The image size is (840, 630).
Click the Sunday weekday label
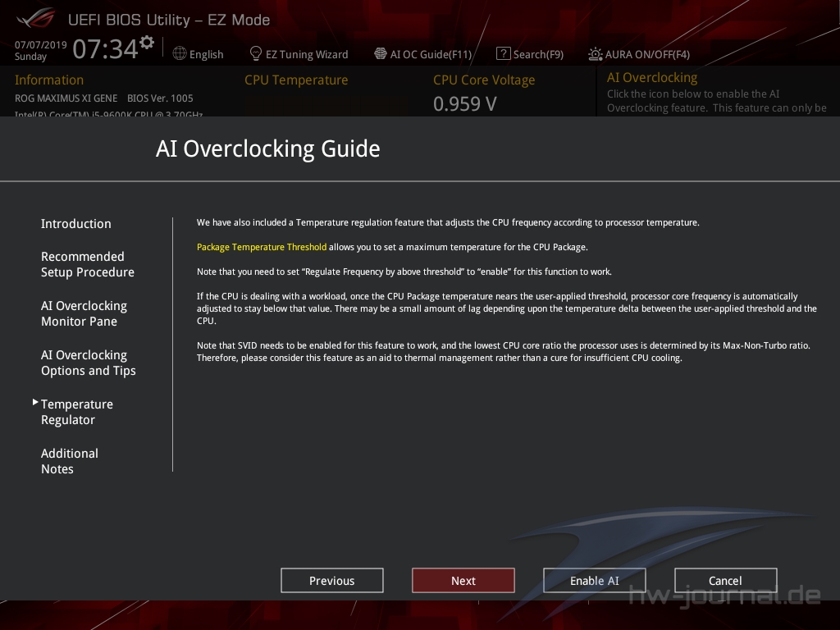[x=30, y=57]
